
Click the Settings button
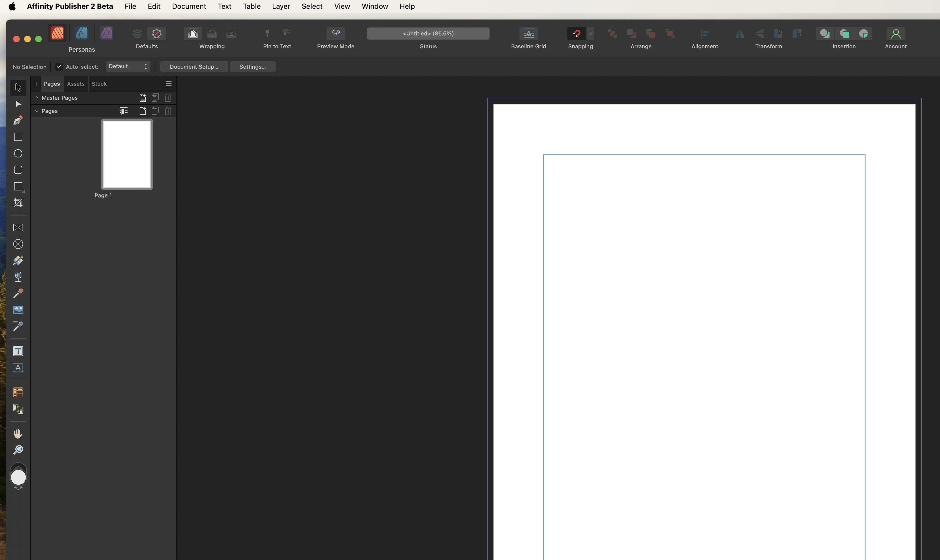[252, 67]
